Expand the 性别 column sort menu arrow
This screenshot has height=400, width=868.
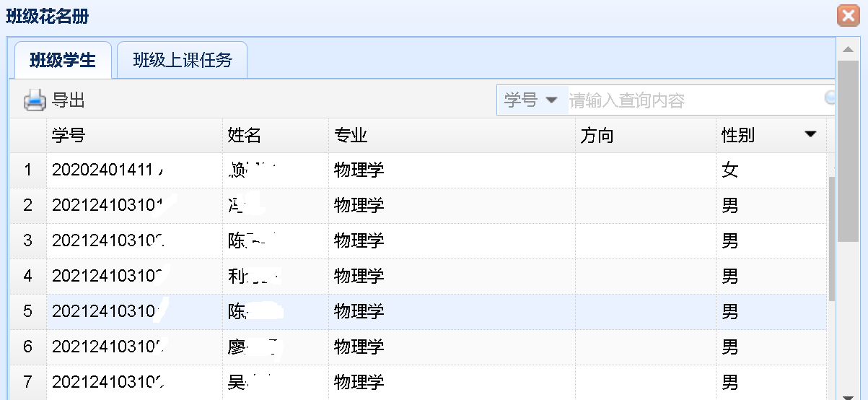click(x=810, y=135)
